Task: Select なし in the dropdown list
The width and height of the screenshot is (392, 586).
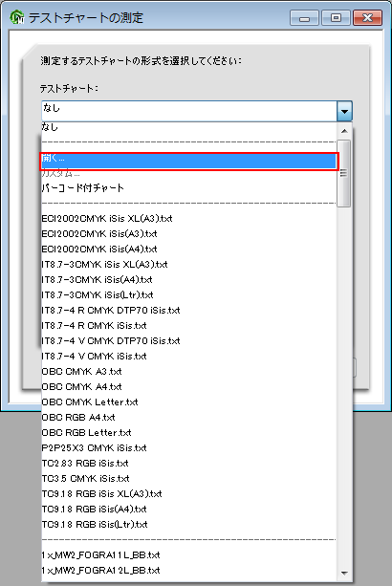Action: [x=188, y=127]
